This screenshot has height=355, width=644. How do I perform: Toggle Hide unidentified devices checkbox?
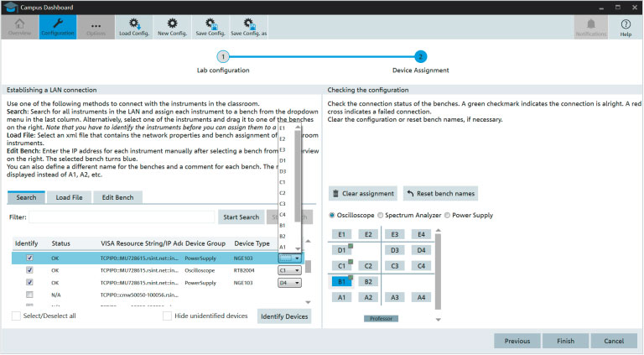coord(168,316)
